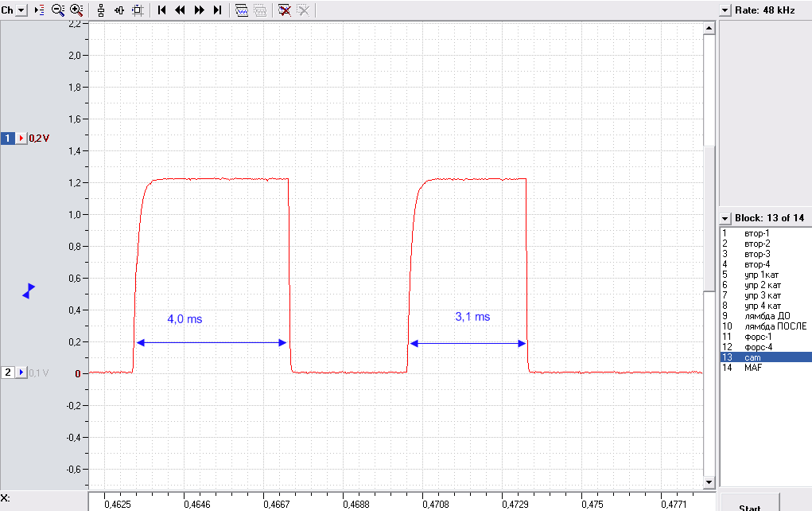Toggle channel 2 button
This screenshot has height=511, width=812.
click(8, 373)
